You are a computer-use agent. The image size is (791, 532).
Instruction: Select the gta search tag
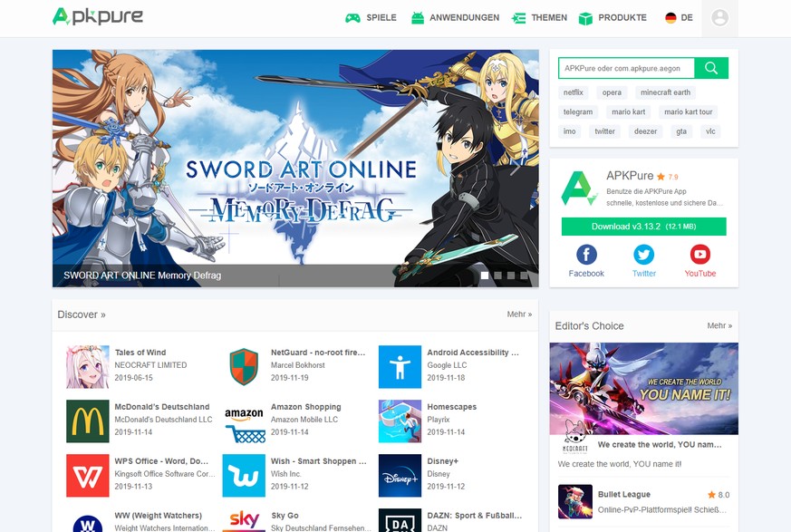coord(681,131)
